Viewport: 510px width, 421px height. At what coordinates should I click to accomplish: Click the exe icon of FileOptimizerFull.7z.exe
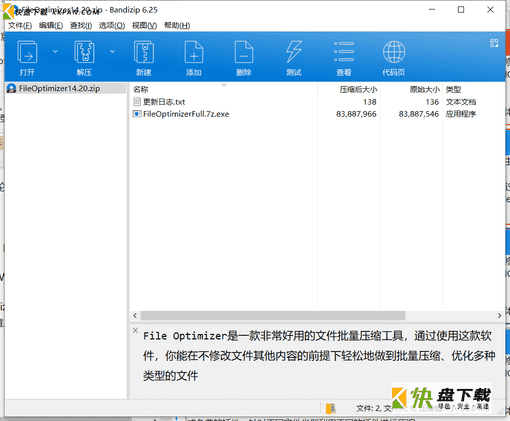(x=137, y=114)
